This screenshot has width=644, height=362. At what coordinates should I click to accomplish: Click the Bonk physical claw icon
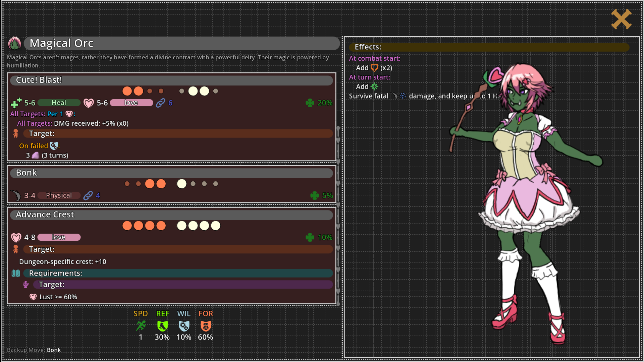[16, 195]
